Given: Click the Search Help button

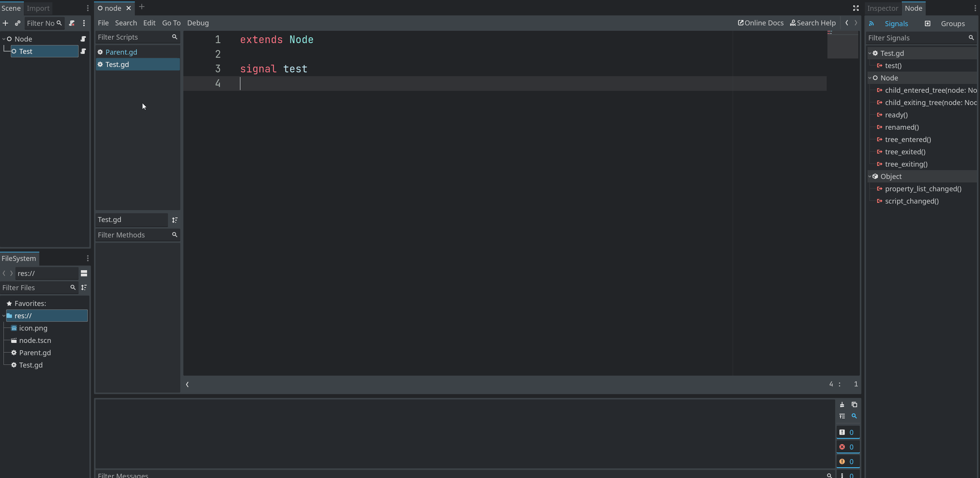Looking at the screenshot, I should pos(813,23).
